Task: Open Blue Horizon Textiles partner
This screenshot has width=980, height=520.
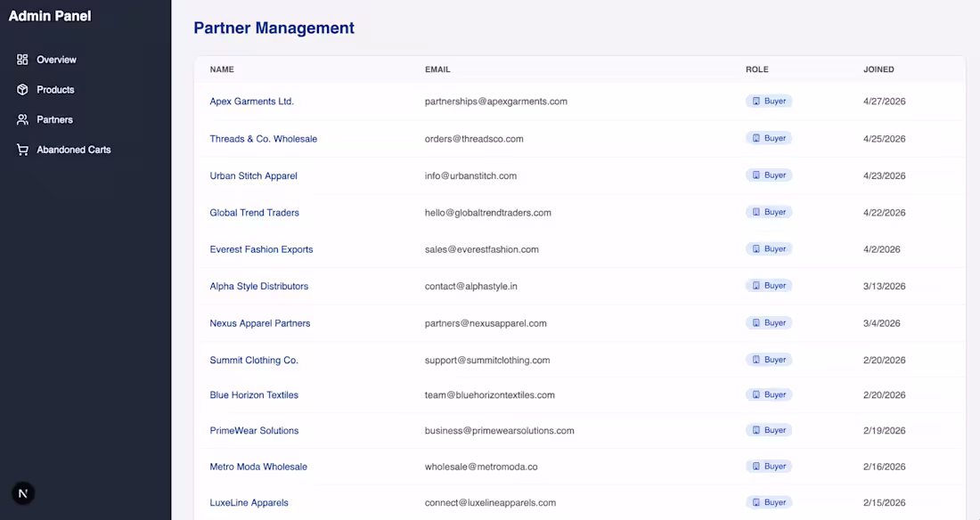Action: pos(255,395)
